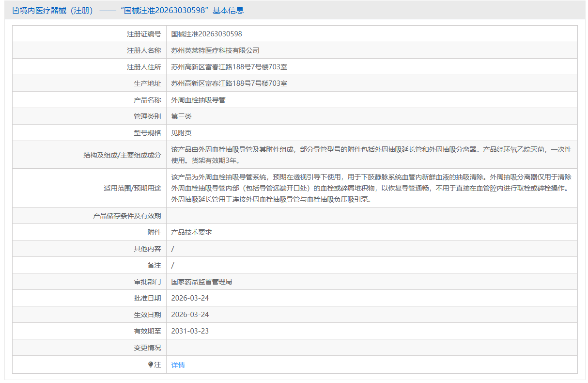
Task: Select the 注册人住所 address value
Action: pyautogui.click(x=229, y=67)
